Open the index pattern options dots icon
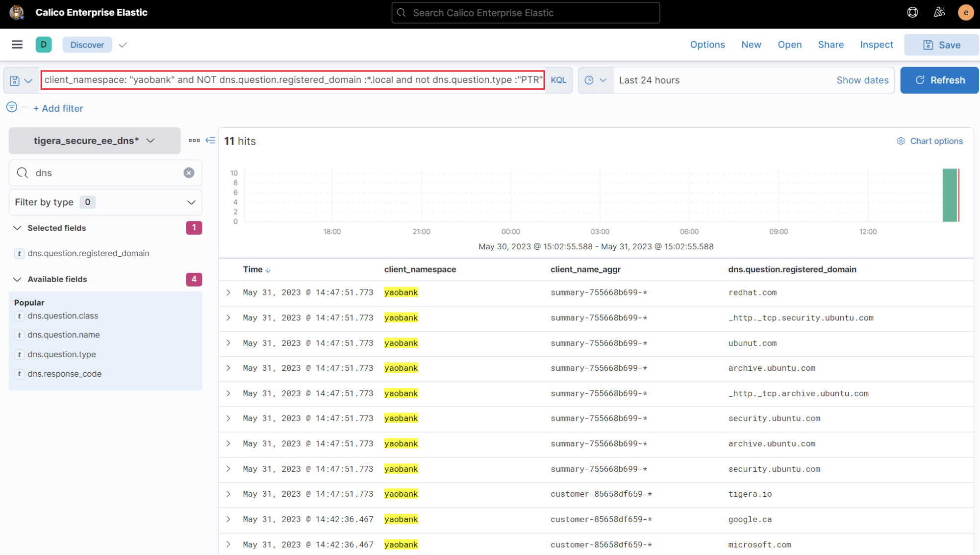The height and width of the screenshot is (555, 980). pyautogui.click(x=194, y=141)
